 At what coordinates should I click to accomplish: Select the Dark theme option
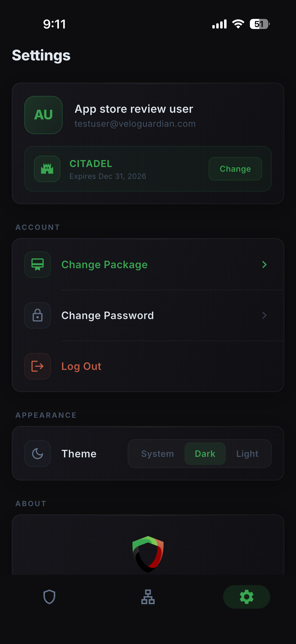point(205,453)
